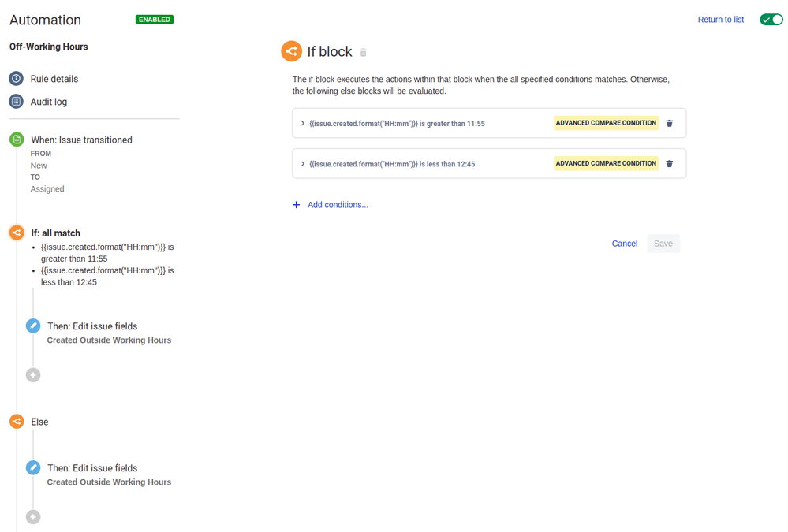Click the blue pencil icon under the Else branch
Viewport: 788px width, 532px height.
click(x=32, y=467)
